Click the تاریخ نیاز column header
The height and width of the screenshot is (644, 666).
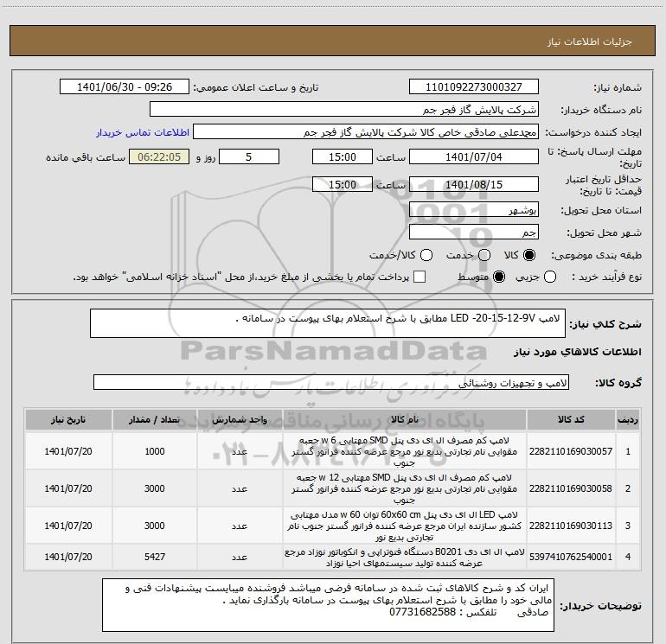coord(68,420)
